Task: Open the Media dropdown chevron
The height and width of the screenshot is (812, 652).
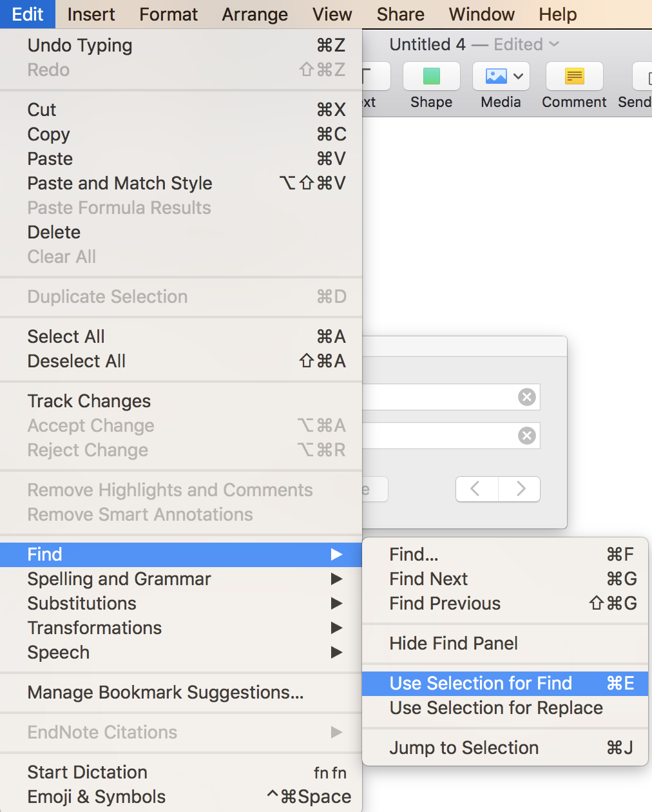Action: [518, 77]
